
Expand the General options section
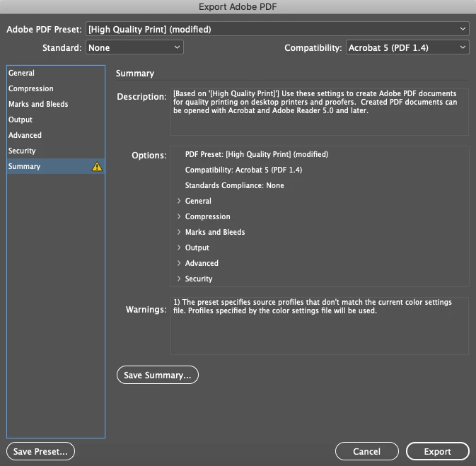click(179, 201)
